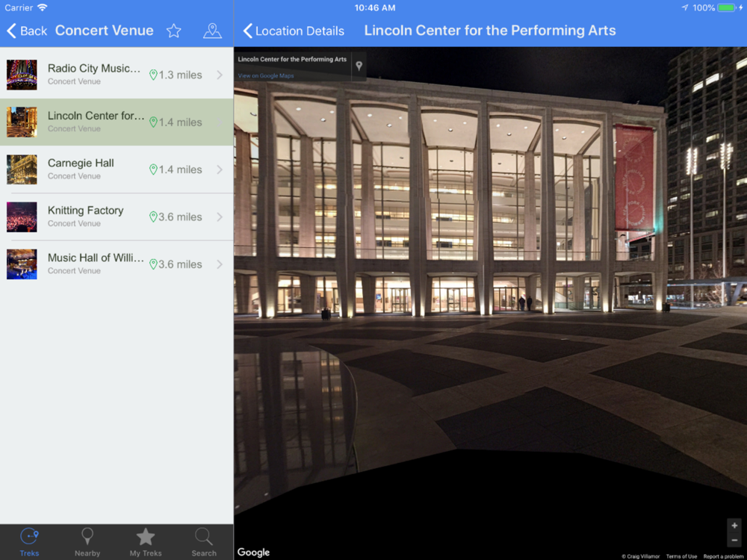
Task: Tap the location arrow in status bar
Action: point(685,8)
